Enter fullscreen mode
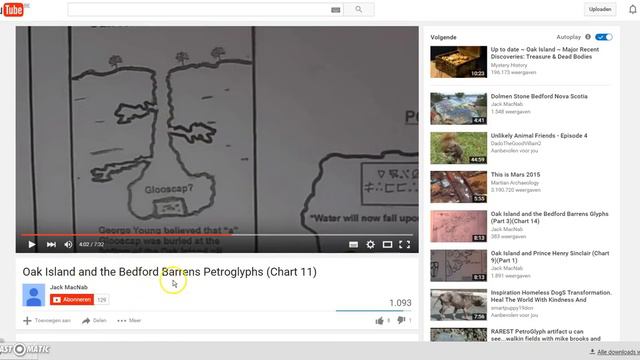This screenshot has height=360, width=640. pyautogui.click(x=404, y=244)
